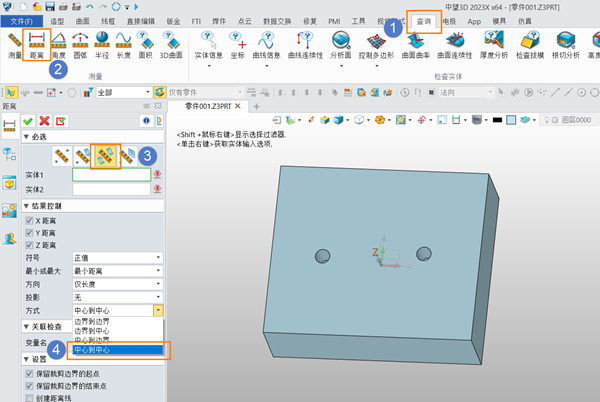Image resolution: width=600 pixels, height=402 pixels.
Task: Open the 文件(F) menu
Action: tap(21, 21)
